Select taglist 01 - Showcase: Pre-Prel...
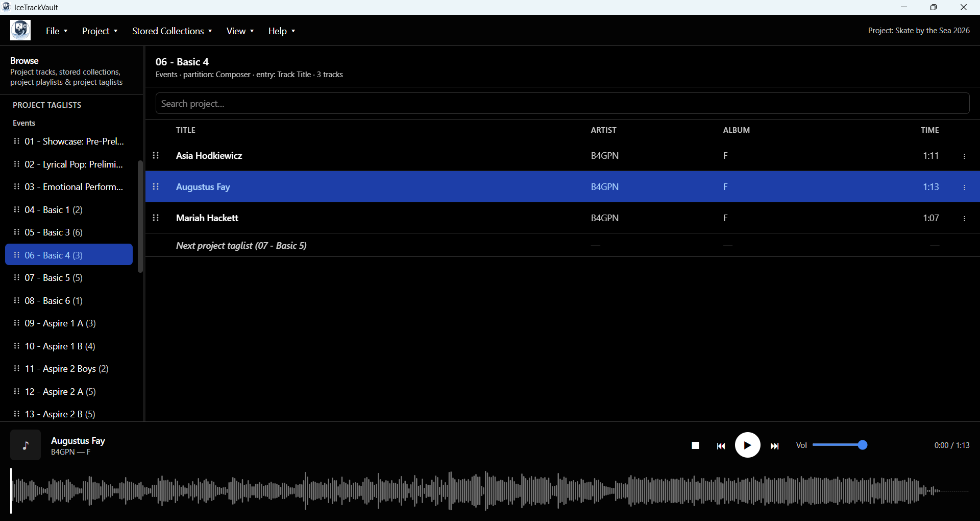980x521 pixels. pos(69,141)
